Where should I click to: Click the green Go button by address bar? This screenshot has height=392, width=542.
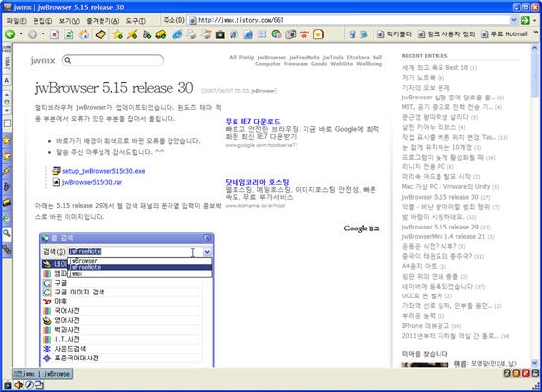(x=525, y=20)
